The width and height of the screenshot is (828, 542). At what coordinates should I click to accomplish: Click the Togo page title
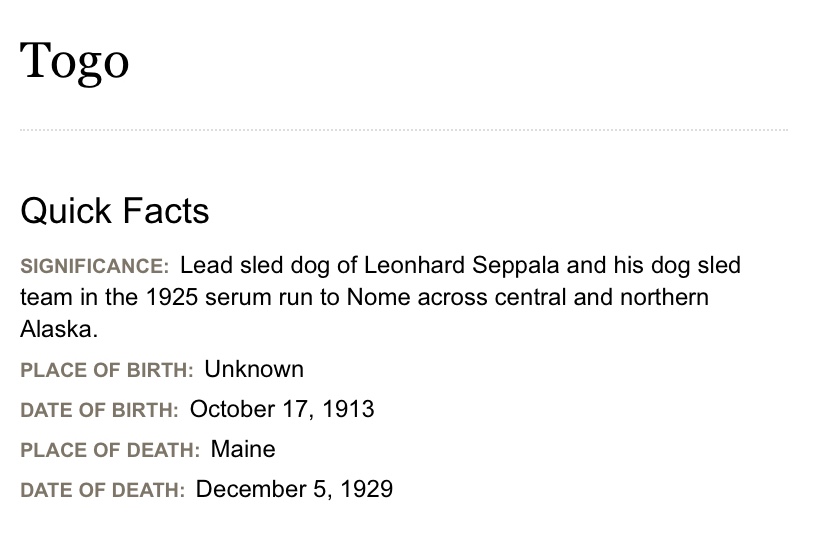(74, 62)
